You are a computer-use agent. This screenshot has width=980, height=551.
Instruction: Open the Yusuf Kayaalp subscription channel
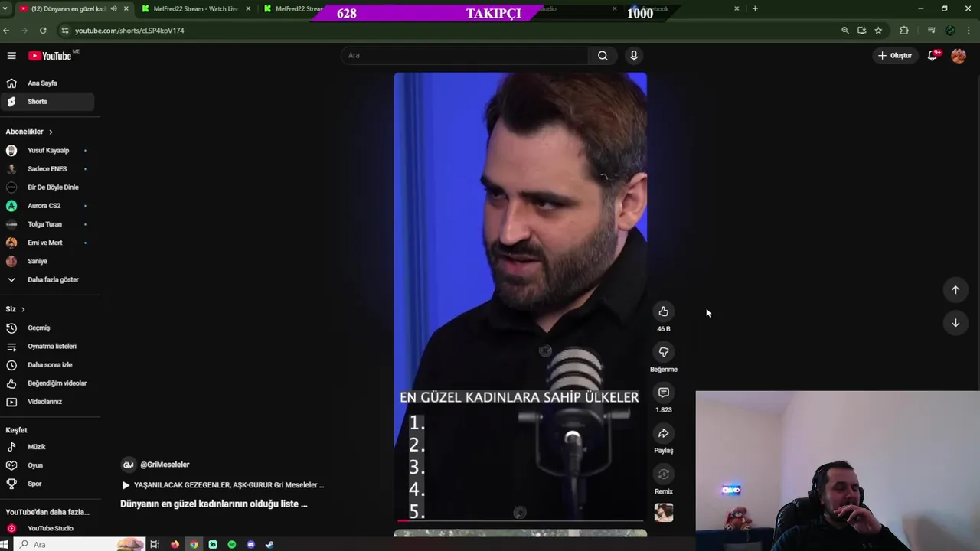[x=47, y=151]
